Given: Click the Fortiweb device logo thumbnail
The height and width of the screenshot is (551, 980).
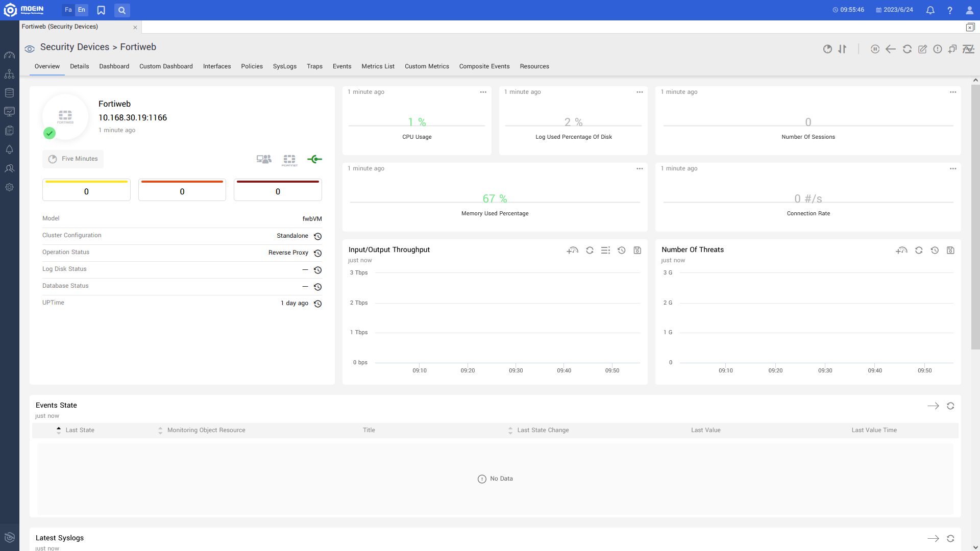Looking at the screenshot, I should click(65, 117).
